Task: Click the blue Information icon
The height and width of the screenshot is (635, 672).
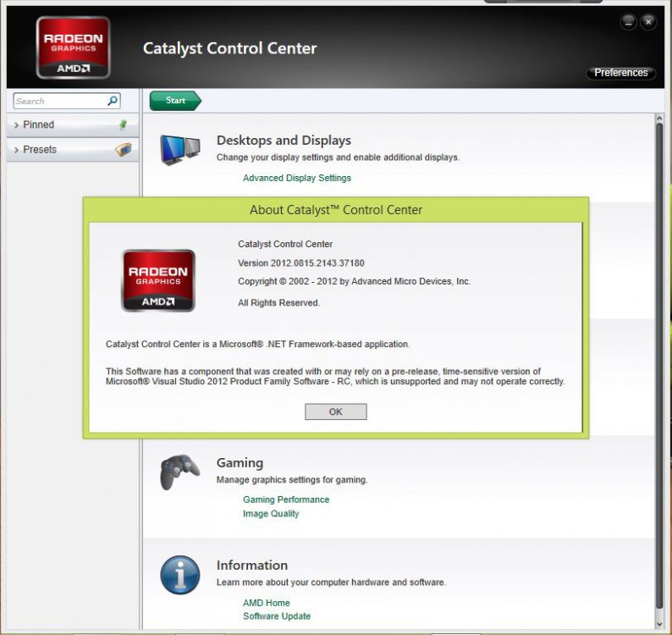Action: [179, 575]
